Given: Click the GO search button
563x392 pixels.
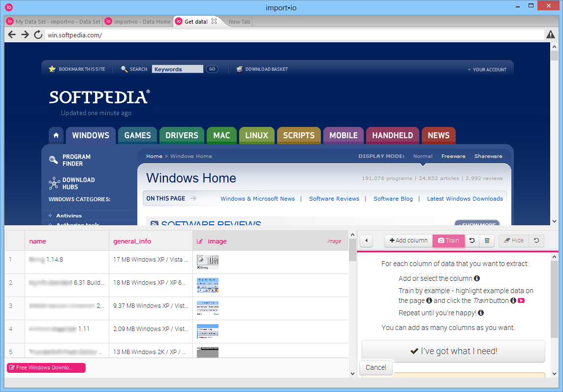Looking at the screenshot, I should click(x=212, y=69).
